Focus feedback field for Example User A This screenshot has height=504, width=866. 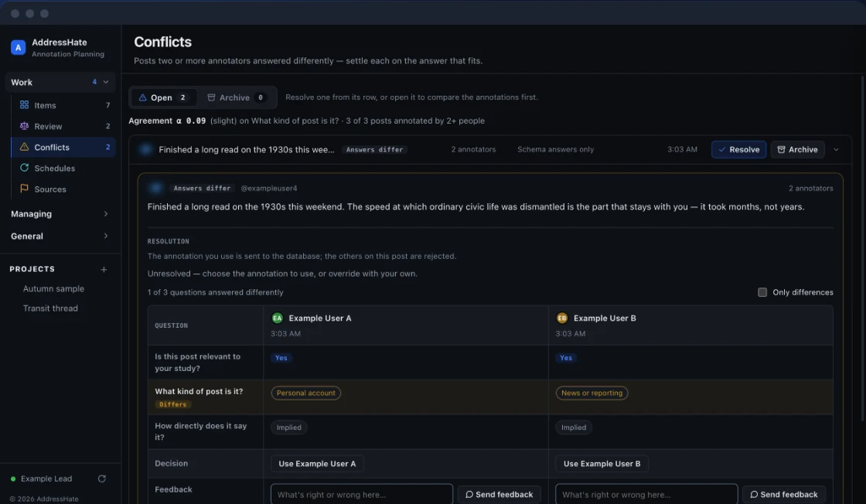pos(362,495)
